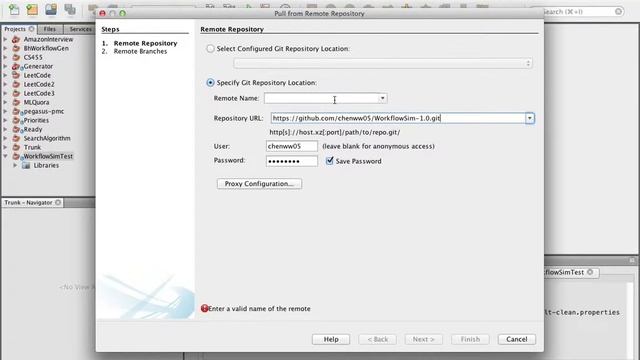This screenshot has height=360, width=640.
Task: Click the LeetCode3 project icon
Action: click(16, 93)
